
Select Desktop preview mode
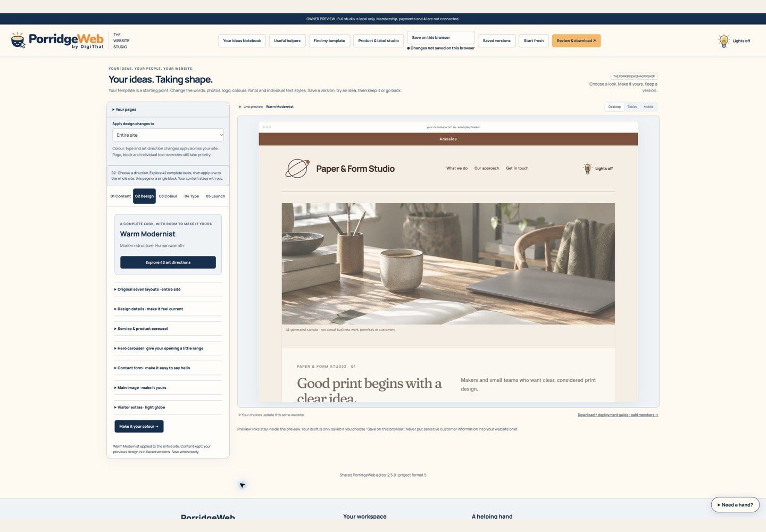point(614,107)
